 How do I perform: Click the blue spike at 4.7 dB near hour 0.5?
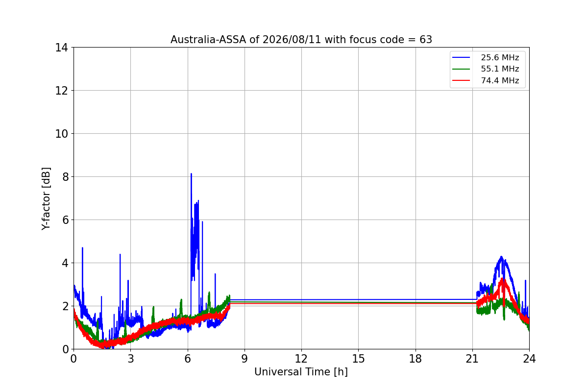(x=82, y=248)
